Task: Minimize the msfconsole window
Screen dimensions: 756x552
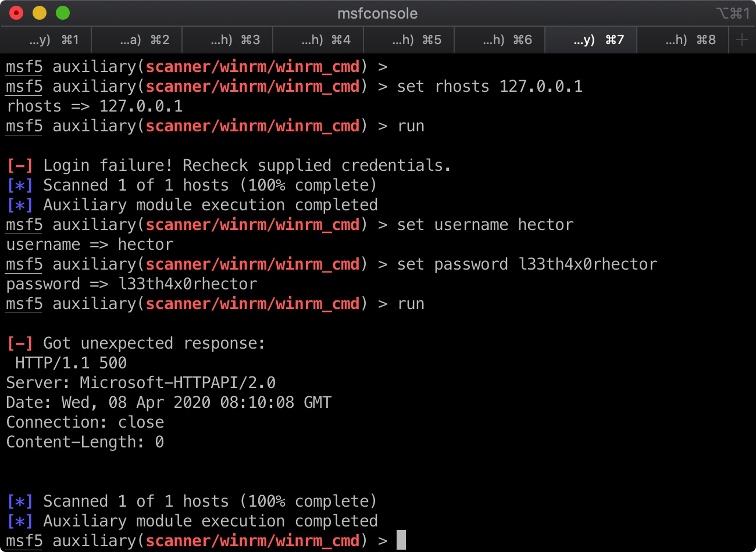Action: point(40,13)
